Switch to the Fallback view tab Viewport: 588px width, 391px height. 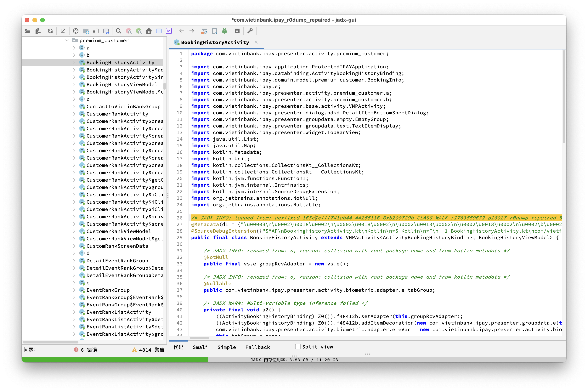258,347
